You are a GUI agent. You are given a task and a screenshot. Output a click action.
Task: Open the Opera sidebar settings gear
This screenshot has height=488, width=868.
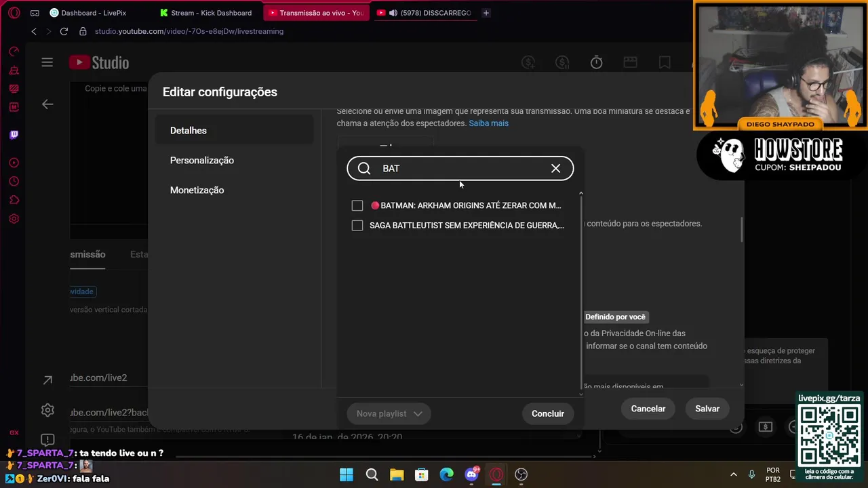[x=14, y=219]
